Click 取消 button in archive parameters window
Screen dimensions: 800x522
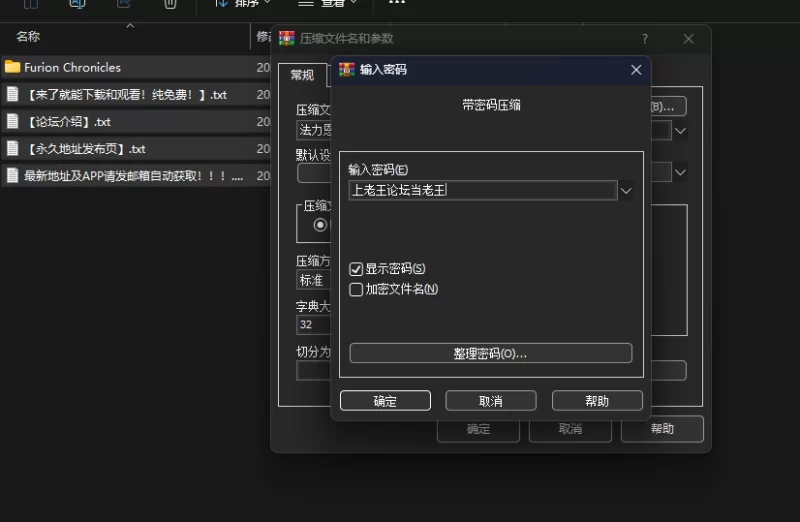tap(570, 429)
